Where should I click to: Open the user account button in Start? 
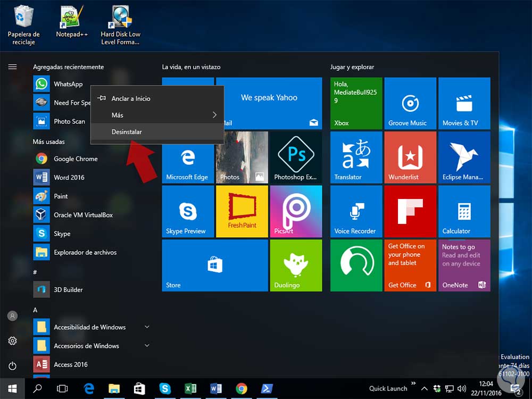pyautogui.click(x=12, y=316)
